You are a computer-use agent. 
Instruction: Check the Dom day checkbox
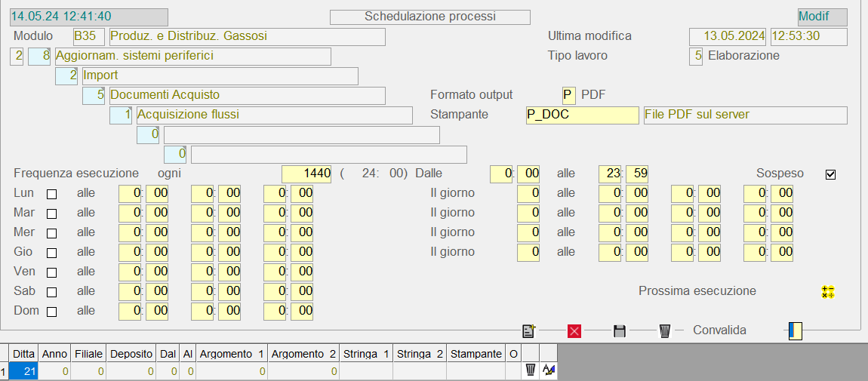pyautogui.click(x=52, y=312)
